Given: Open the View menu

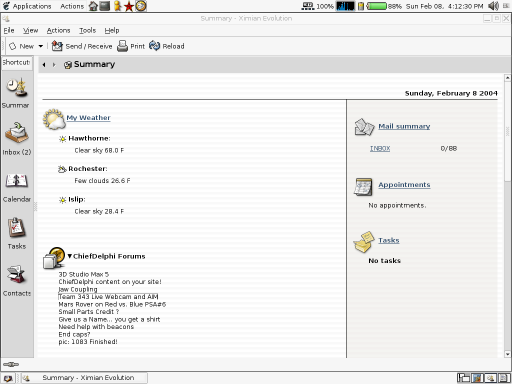Looking at the screenshot, I should click(30, 30).
